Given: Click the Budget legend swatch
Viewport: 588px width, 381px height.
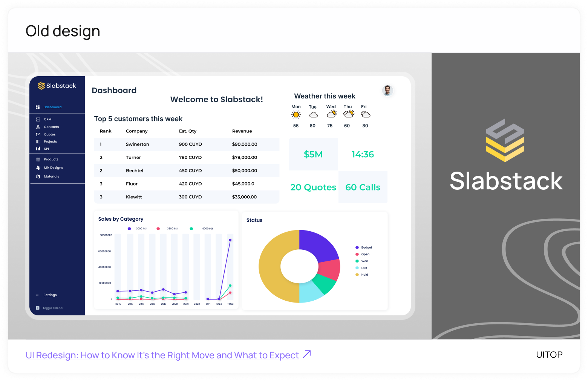Looking at the screenshot, I should (x=357, y=247).
